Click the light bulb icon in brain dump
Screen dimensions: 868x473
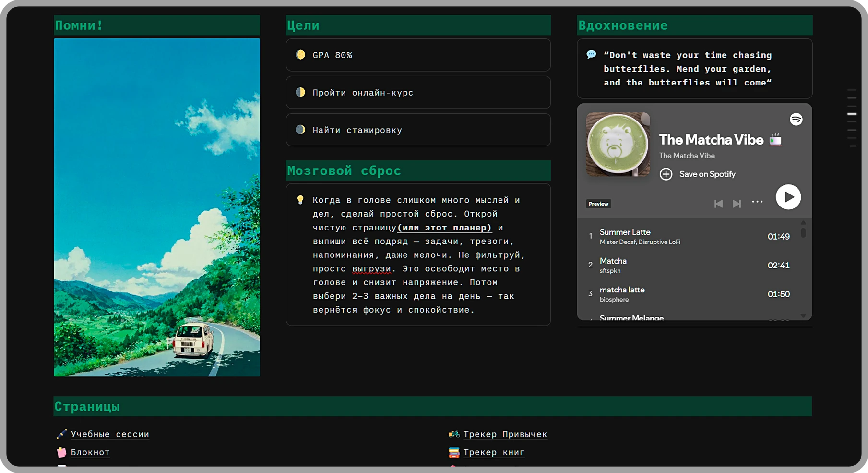[300, 200]
